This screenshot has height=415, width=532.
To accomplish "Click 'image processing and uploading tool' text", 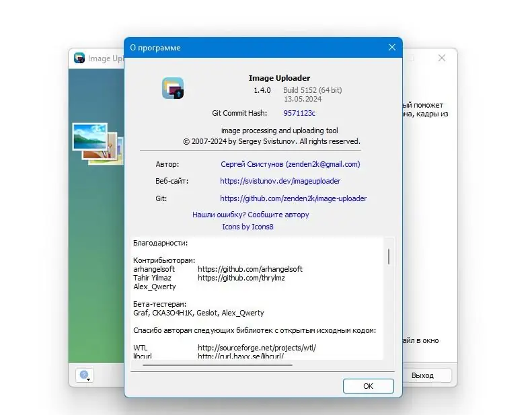I will [x=280, y=130].
